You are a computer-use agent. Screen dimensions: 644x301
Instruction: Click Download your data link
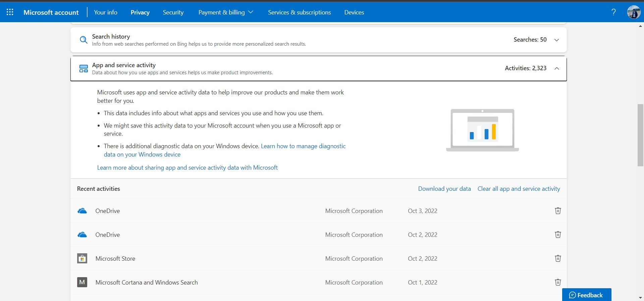[444, 189]
